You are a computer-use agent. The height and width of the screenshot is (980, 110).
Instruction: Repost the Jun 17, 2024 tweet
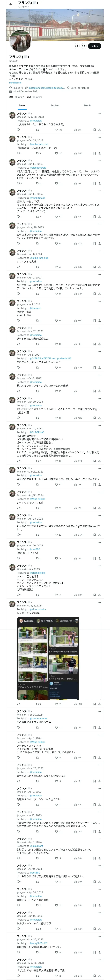(x=37, y=267)
